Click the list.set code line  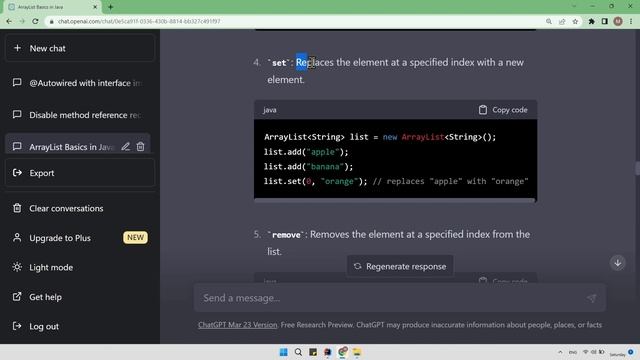pyautogui.click(x=396, y=181)
